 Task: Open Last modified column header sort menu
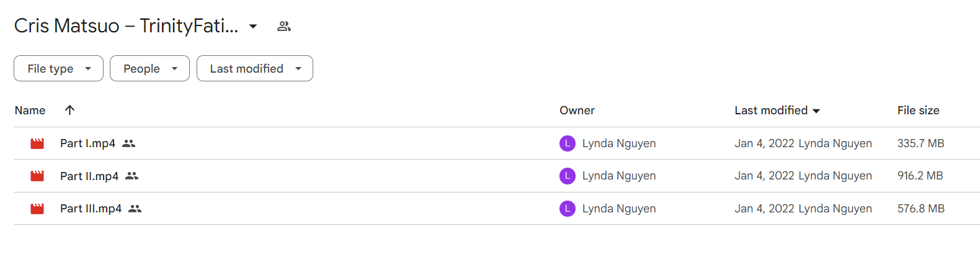(777, 110)
